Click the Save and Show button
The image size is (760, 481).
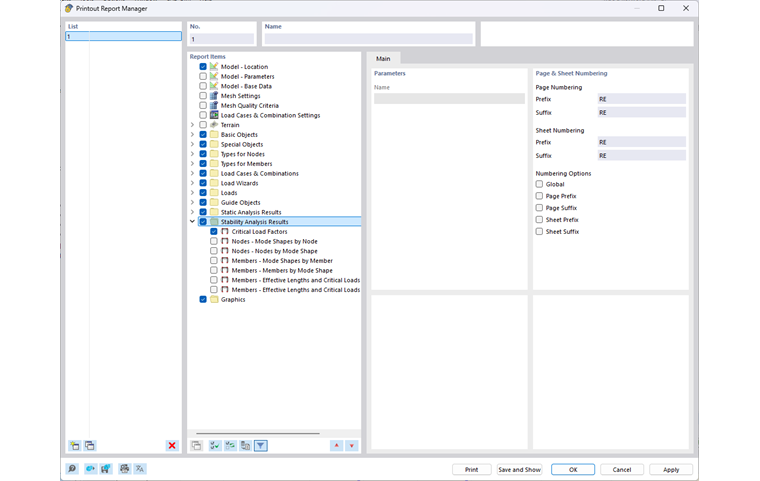point(519,469)
